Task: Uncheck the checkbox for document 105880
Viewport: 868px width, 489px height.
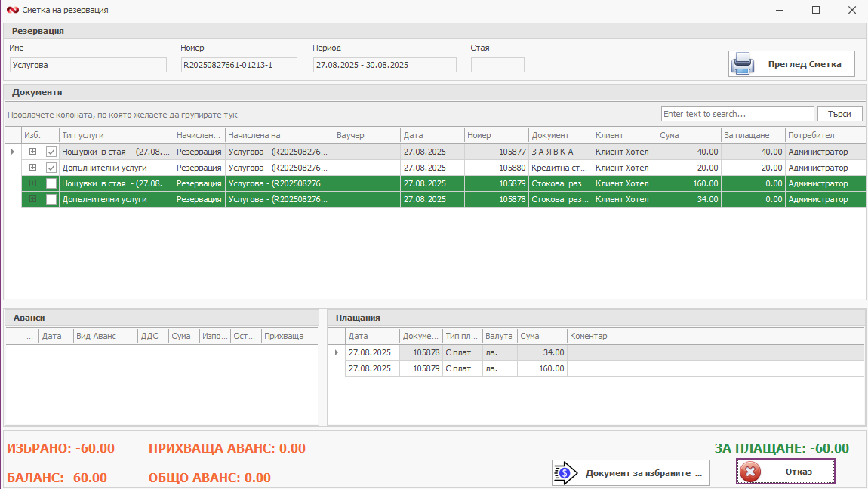Action: coord(51,168)
